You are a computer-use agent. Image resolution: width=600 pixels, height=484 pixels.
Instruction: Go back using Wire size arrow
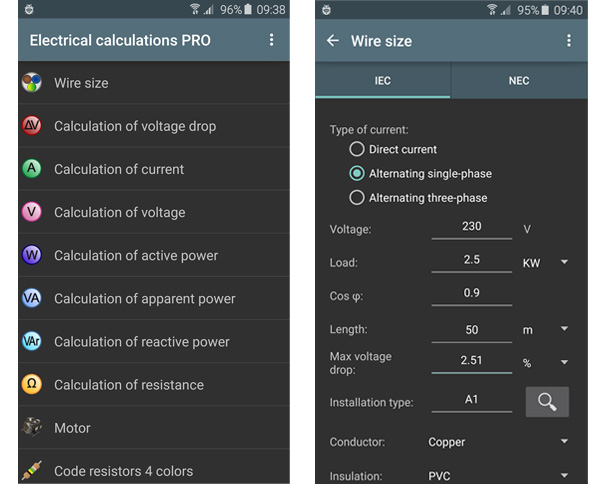[333, 41]
